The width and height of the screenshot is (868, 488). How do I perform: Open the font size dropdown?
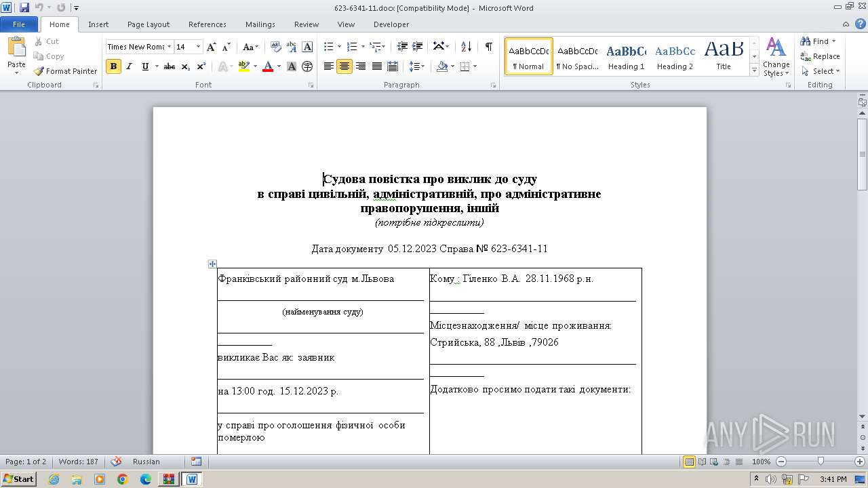[198, 47]
